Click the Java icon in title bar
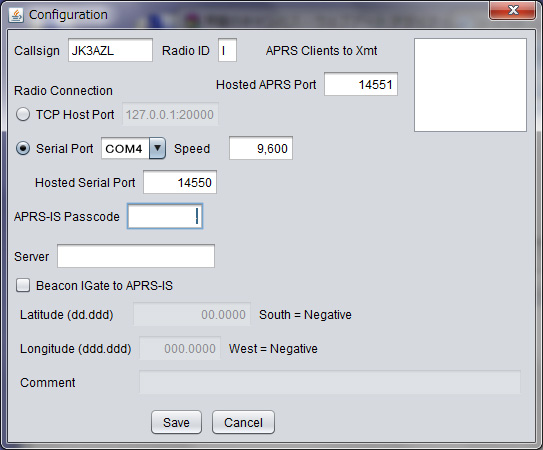 coord(16,15)
